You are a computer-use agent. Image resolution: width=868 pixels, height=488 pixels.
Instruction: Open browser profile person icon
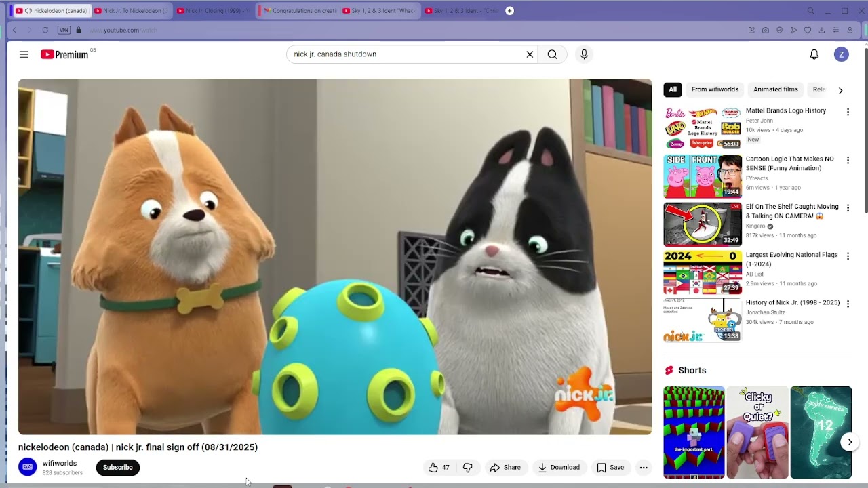coord(850,30)
